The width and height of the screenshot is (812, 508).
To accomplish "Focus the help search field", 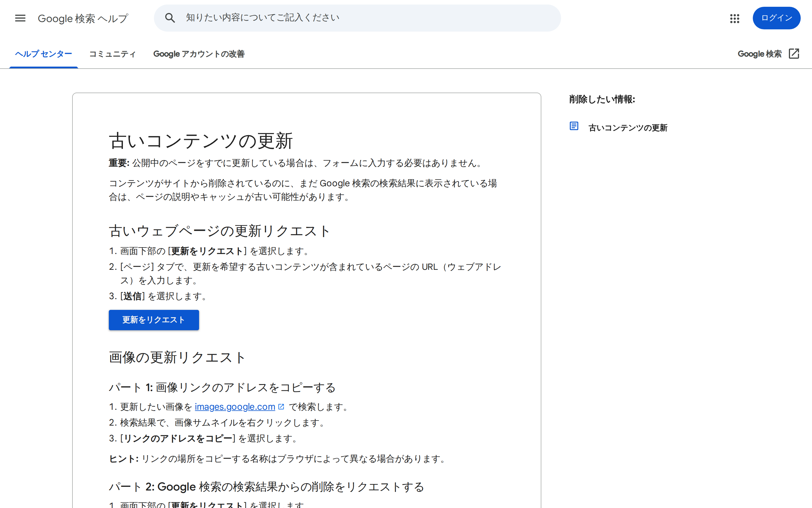I will tap(357, 18).
